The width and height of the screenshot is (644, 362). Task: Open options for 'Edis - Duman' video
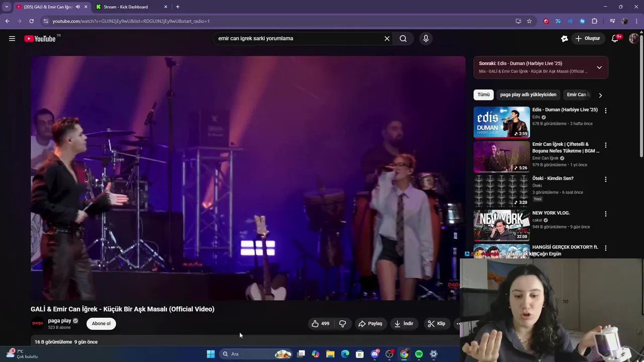click(605, 110)
